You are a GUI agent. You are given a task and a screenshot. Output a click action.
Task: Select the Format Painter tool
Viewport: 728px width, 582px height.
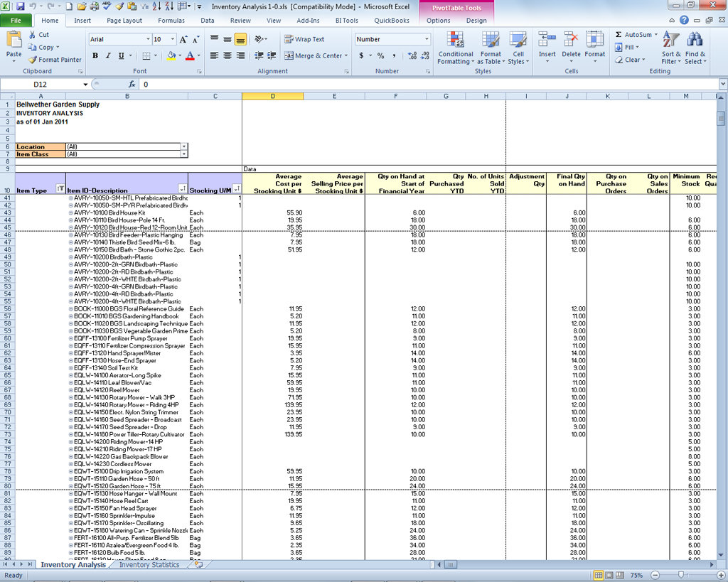[55, 60]
